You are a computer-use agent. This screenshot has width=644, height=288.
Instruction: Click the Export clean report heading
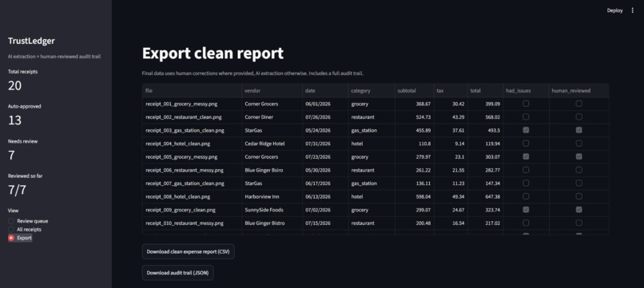(213, 53)
